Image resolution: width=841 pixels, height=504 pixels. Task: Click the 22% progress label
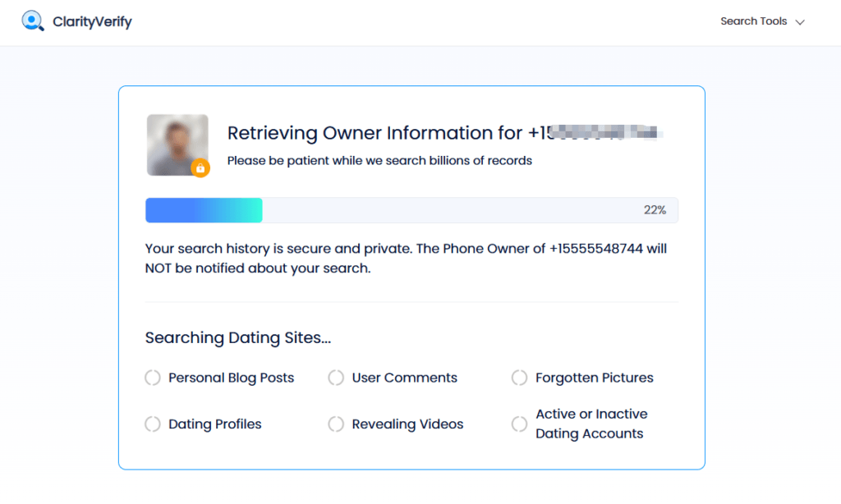pos(655,210)
